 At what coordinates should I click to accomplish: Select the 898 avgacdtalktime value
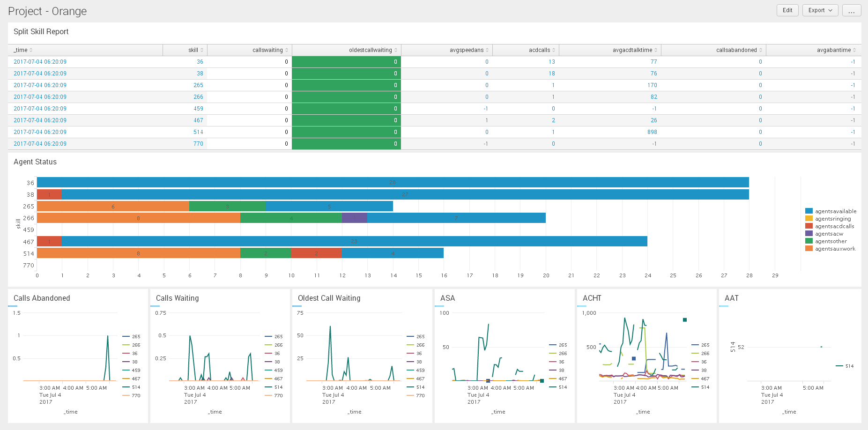point(652,132)
